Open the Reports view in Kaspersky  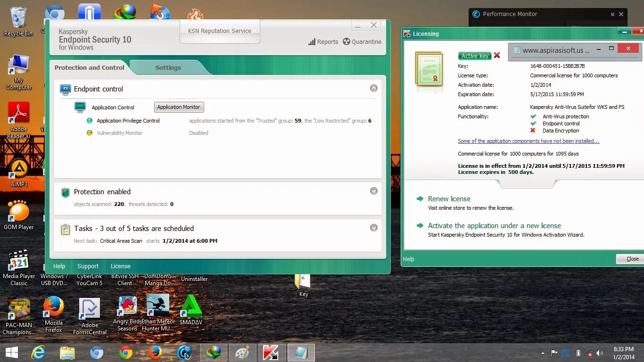pyautogui.click(x=323, y=41)
